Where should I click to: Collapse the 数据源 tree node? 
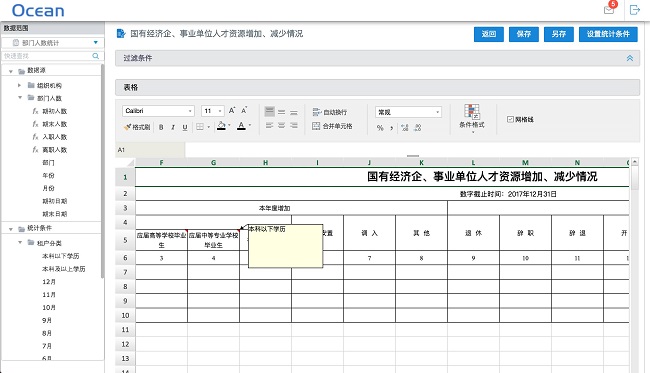click(x=11, y=71)
